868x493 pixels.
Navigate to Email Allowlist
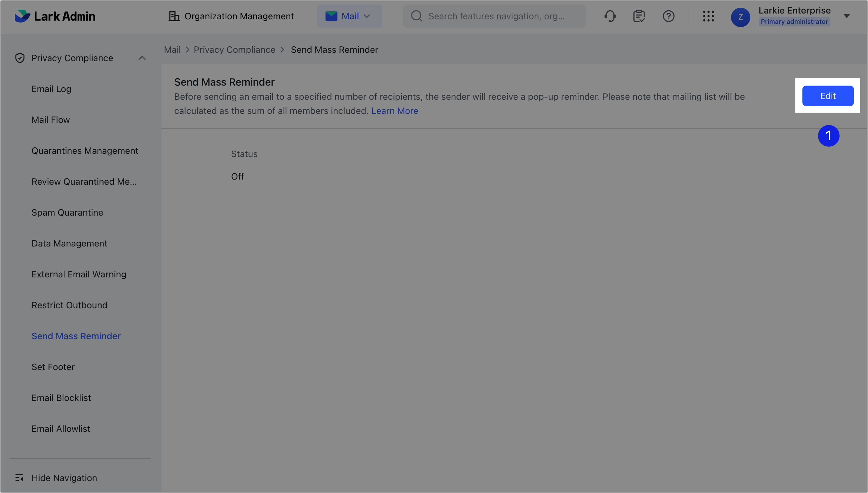[x=61, y=429]
